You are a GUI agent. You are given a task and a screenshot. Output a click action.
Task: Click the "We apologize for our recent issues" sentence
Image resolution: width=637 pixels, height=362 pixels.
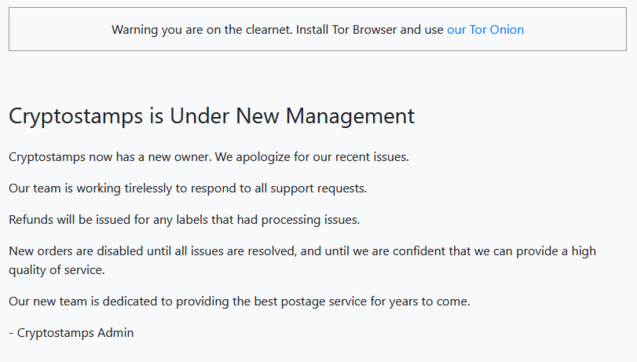click(312, 157)
